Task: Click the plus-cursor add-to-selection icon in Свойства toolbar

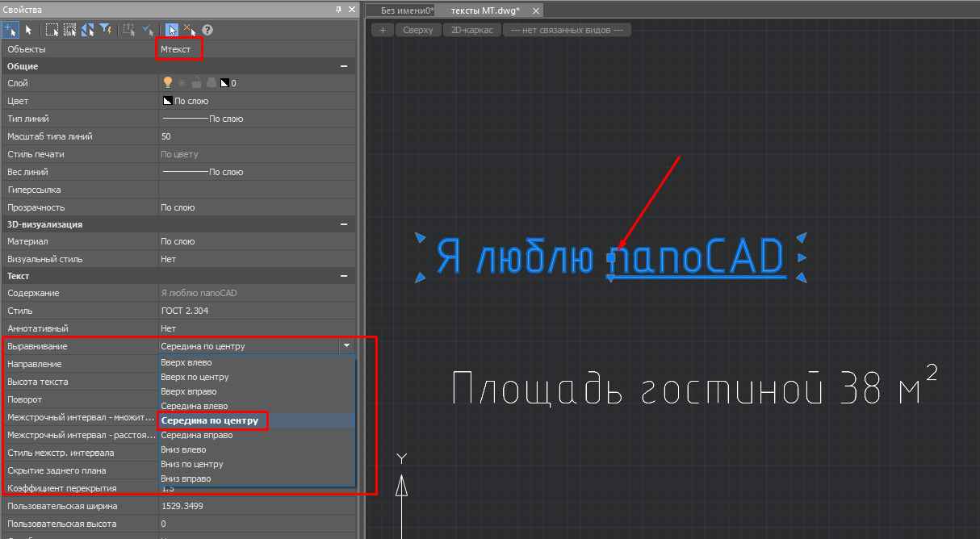Action: (x=10, y=30)
